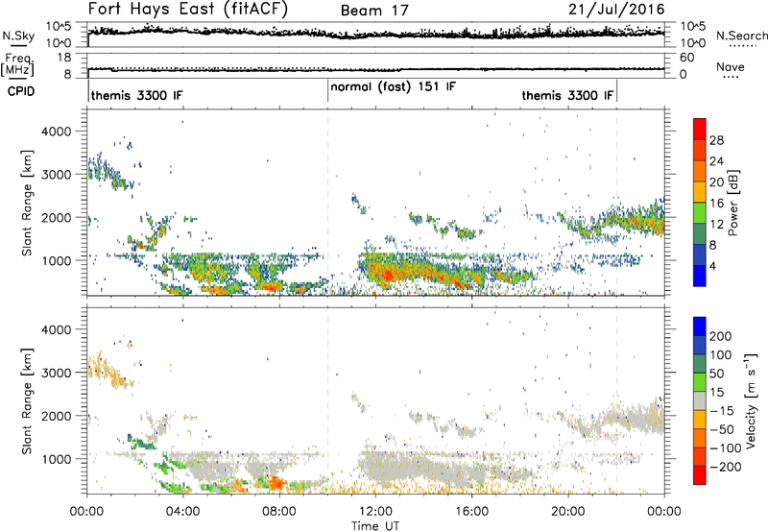Click the '28' value on the Power color bar
Screen dimensions: 768x532
(716, 140)
